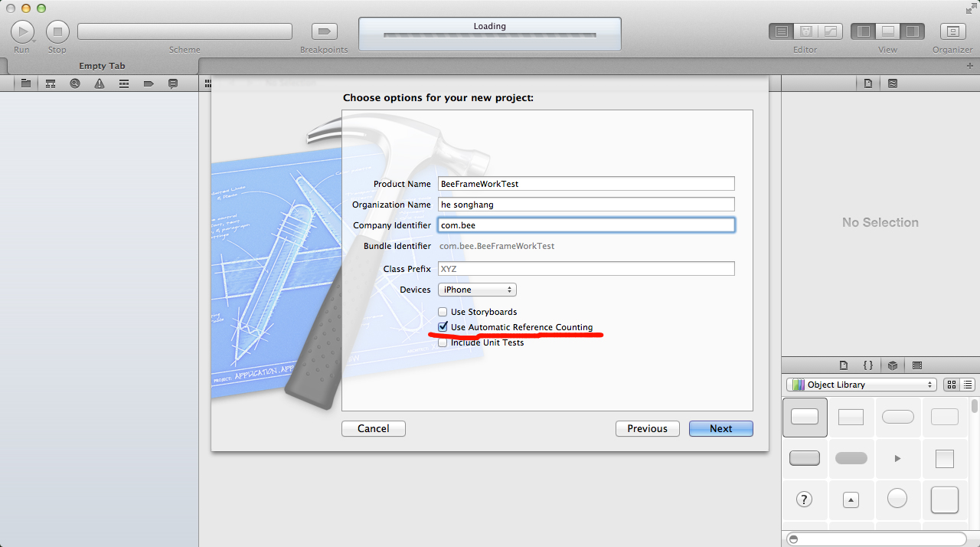Show the Code Snippet library braces icon
Screen dimensions: 980x547
click(868, 365)
